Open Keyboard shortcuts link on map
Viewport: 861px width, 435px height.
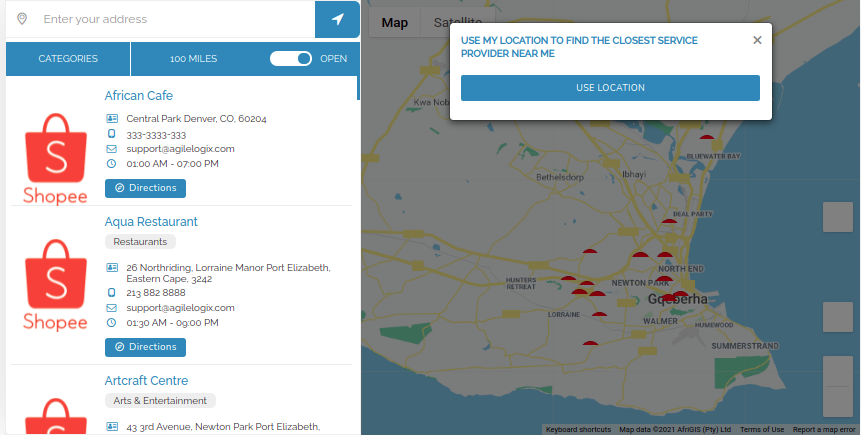pyautogui.click(x=578, y=430)
